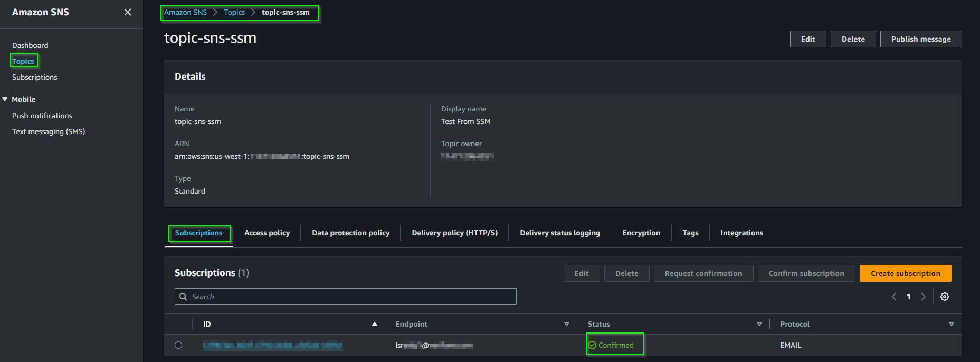Collapse the Mobile section
Screen dimensions: 980x362
tap(5, 99)
